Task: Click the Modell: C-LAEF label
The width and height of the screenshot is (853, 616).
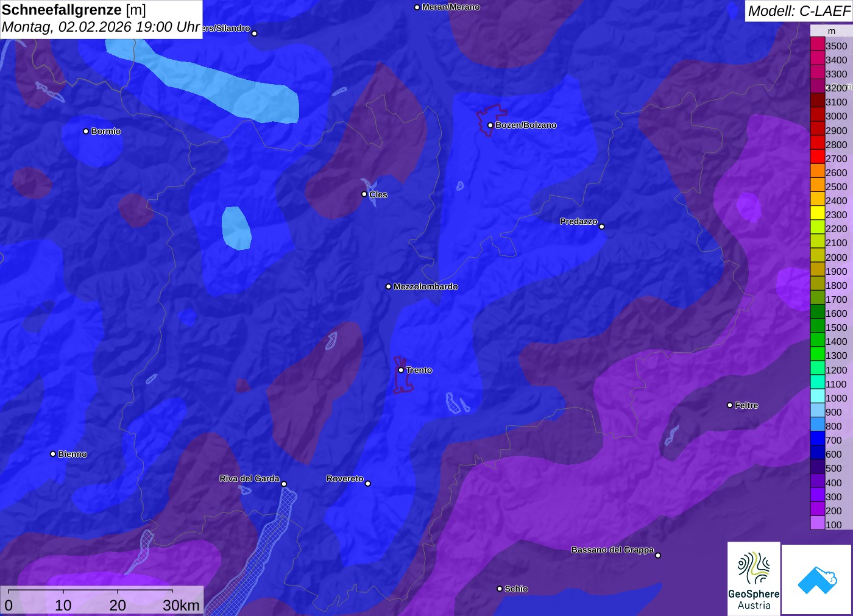Action: 799,11
